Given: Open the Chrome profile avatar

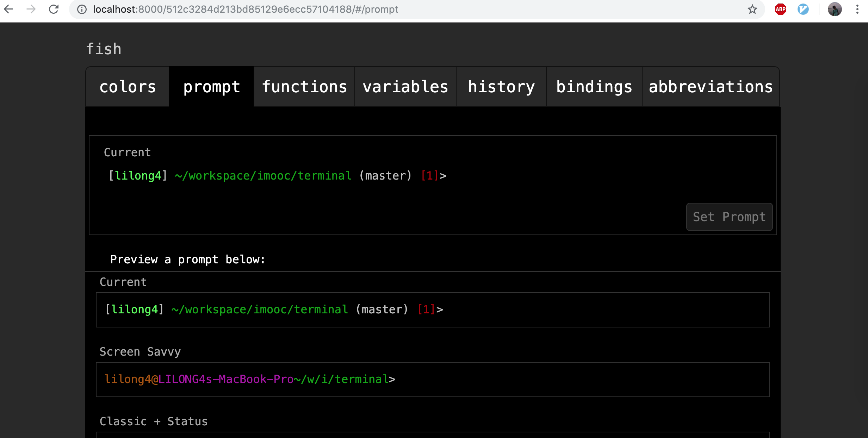Looking at the screenshot, I should coord(835,10).
